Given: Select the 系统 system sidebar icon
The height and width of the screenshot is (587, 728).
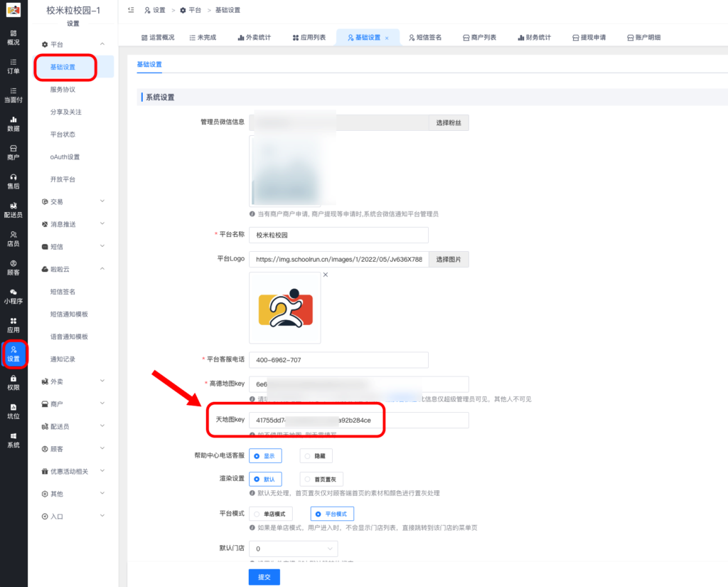Looking at the screenshot, I should [13, 440].
